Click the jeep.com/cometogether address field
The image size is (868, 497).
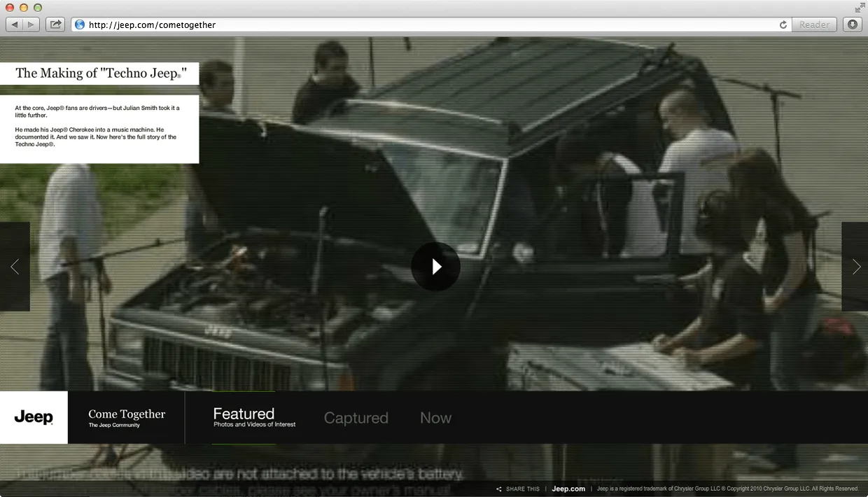432,24
